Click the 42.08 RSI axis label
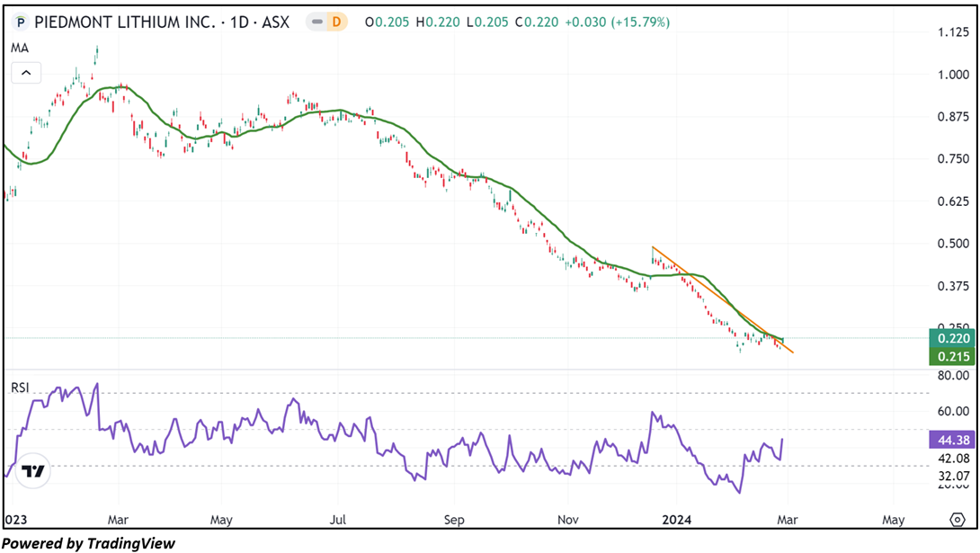 pos(953,459)
